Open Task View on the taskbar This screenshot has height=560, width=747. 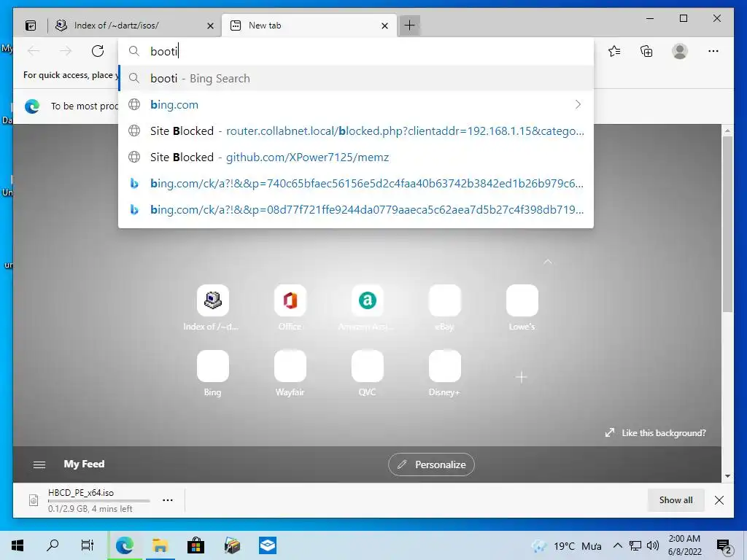click(x=88, y=545)
